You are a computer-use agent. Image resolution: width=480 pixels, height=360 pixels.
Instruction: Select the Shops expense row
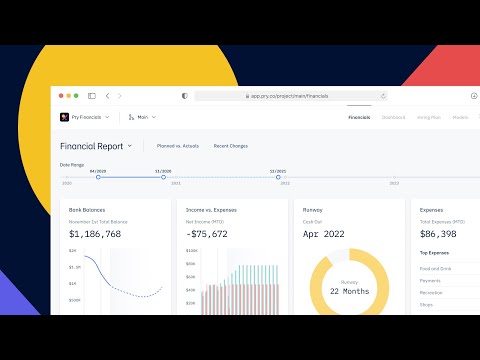[x=449, y=305]
